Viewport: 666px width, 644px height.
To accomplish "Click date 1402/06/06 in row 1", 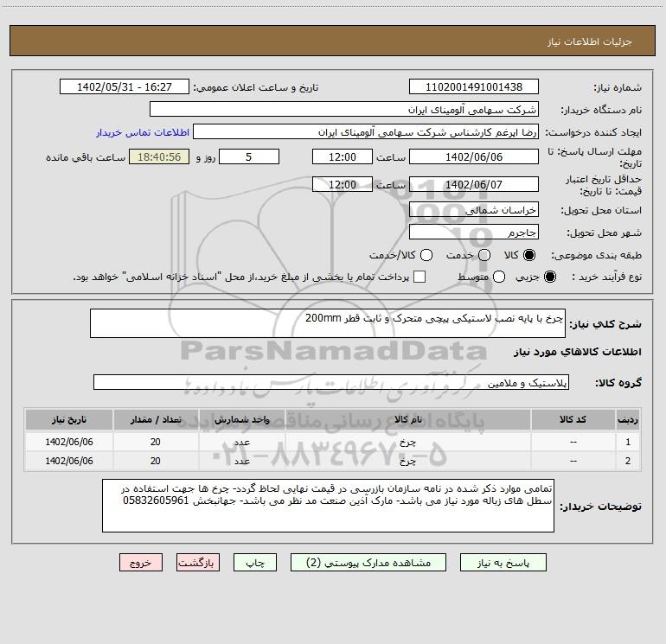I will tap(69, 442).
